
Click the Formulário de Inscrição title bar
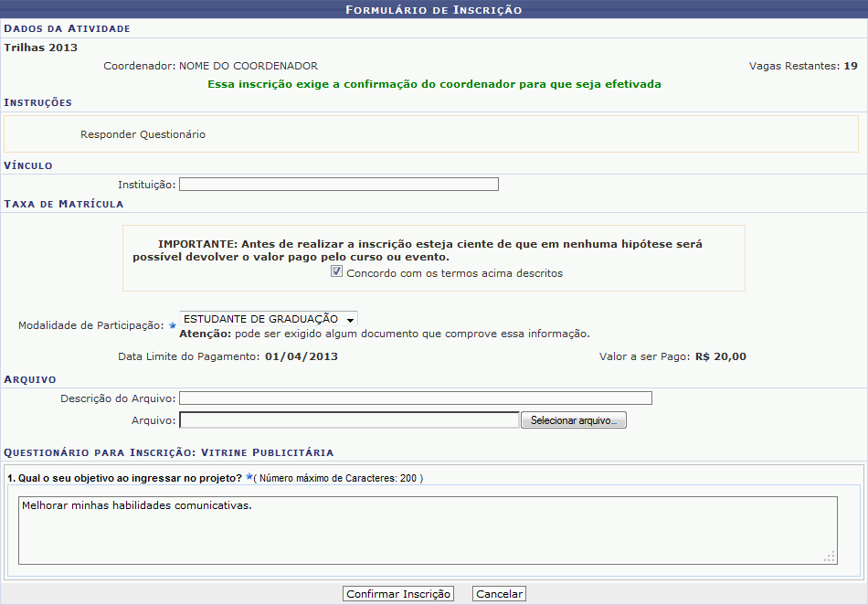click(x=434, y=9)
